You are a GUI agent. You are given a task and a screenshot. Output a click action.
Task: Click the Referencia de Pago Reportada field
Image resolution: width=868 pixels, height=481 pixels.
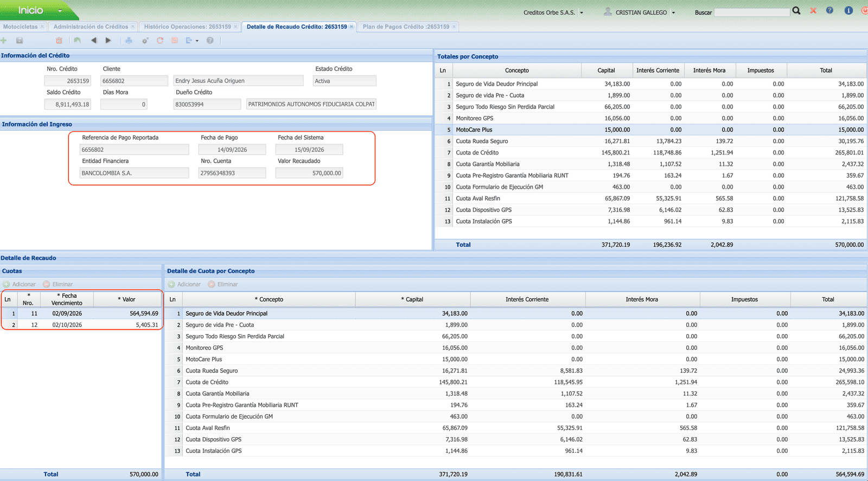coord(134,150)
